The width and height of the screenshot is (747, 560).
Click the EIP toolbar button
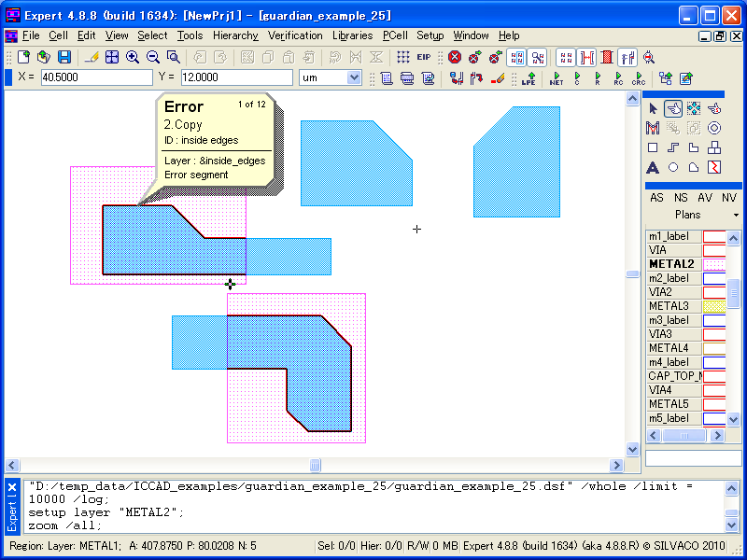click(x=424, y=57)
